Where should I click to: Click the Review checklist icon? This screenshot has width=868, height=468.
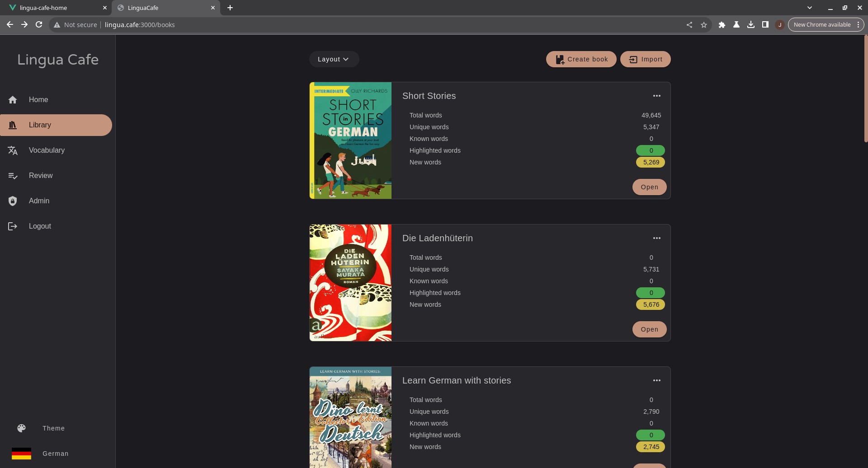(13, 176)
